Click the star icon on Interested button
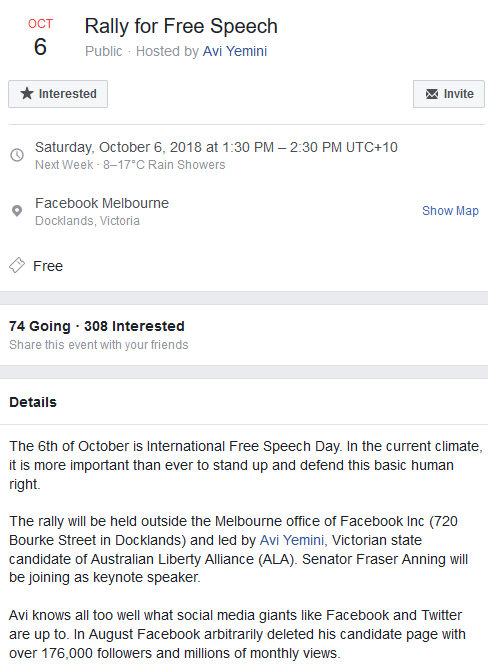The image size is (488, 672). (x=27, y=93)
